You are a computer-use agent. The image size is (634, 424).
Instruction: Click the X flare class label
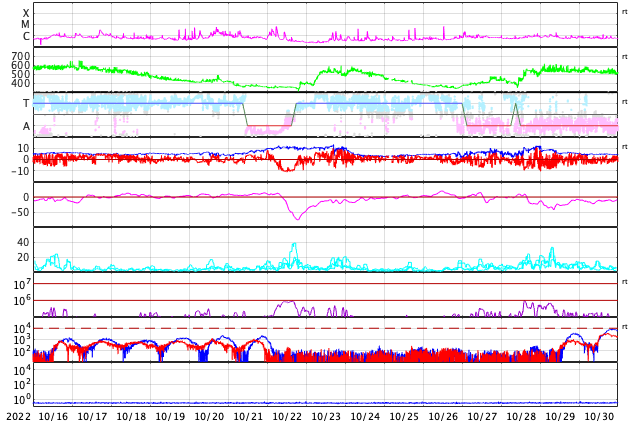click(x=26, y=14)
